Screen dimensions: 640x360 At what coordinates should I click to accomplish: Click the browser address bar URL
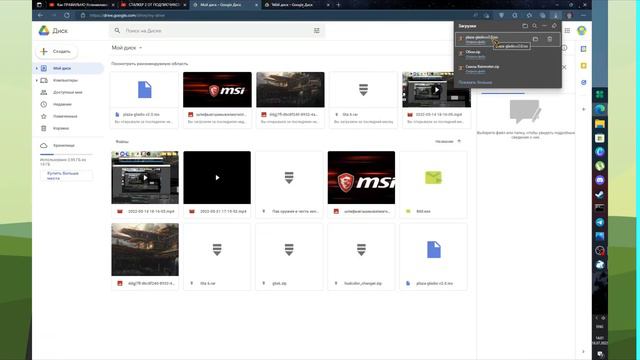127,15
